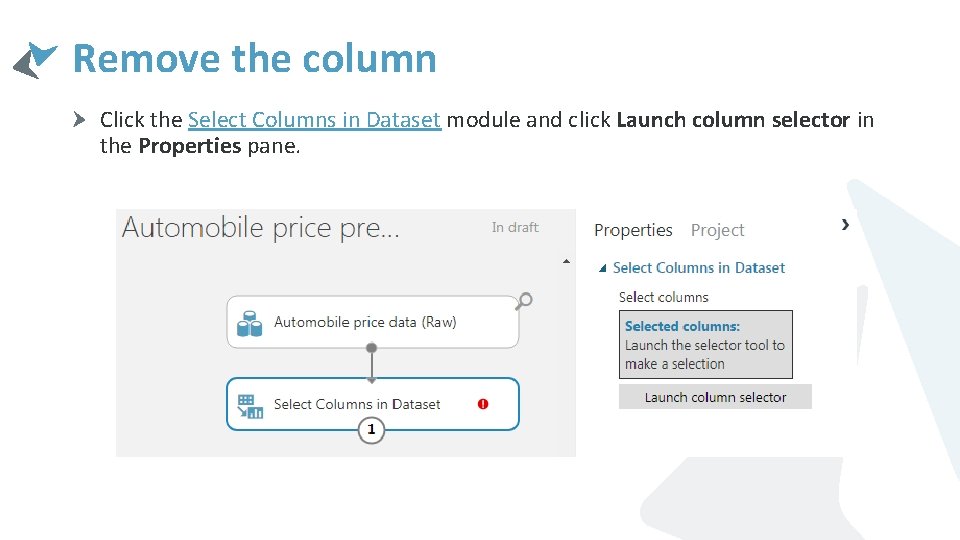Open the Project tab

717,230
